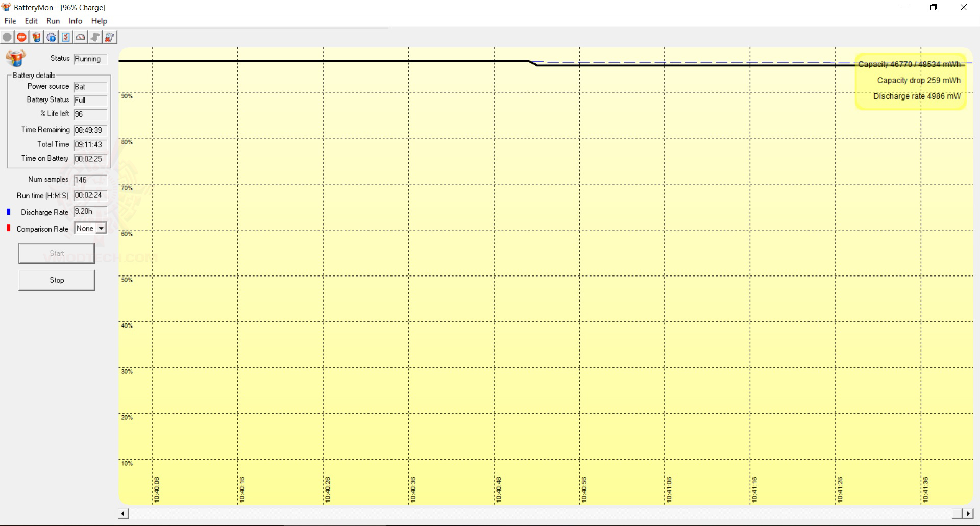Image resolution: width=980 pixels, height=526 pixels.
Task: Open the File menu
Action: pos(10,21)
